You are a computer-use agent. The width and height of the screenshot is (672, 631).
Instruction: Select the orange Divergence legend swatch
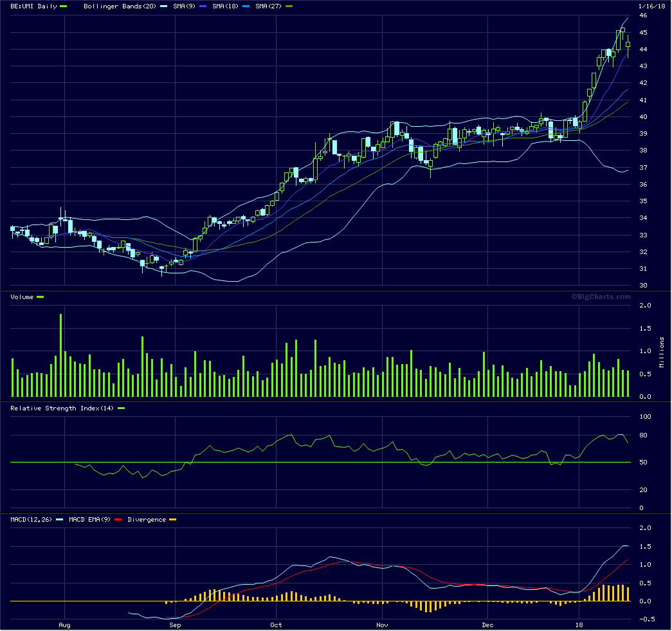(172, 519)
